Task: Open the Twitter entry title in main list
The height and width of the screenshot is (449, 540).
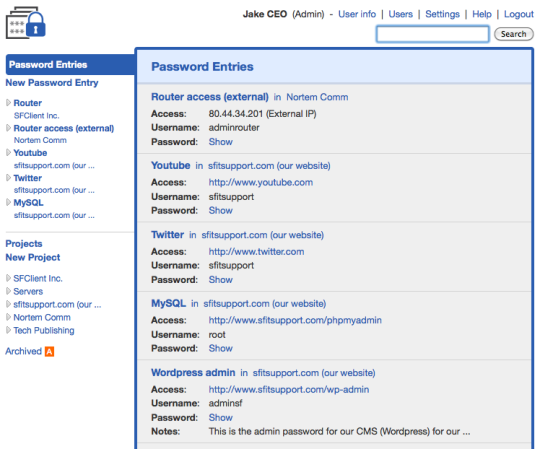Action: coord(167,234)
